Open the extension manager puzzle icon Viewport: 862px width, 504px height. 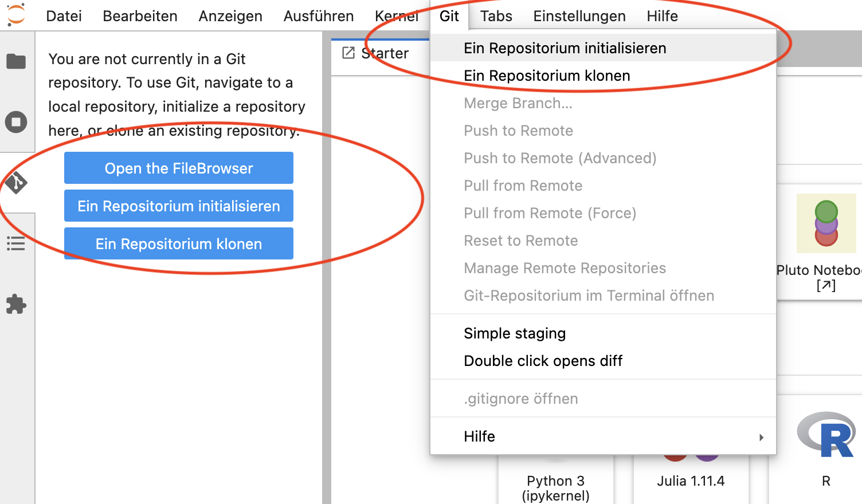16,304
